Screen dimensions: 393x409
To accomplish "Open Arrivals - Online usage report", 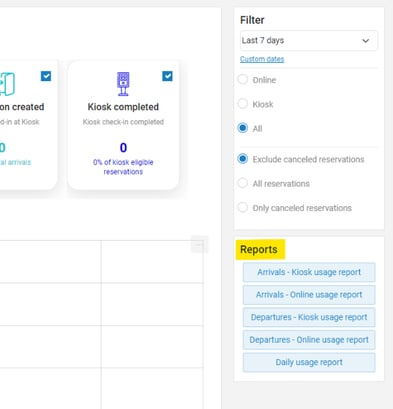I will [x=309, y=295].
